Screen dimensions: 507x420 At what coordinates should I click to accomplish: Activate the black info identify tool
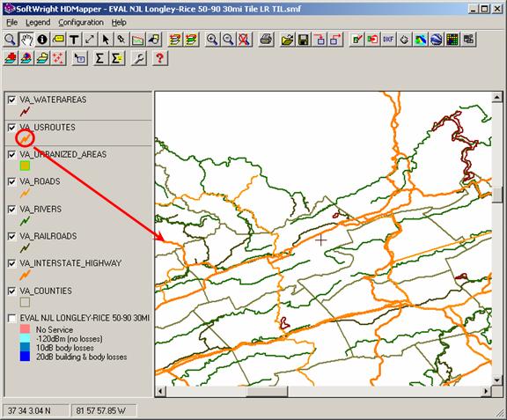point(42,40)
